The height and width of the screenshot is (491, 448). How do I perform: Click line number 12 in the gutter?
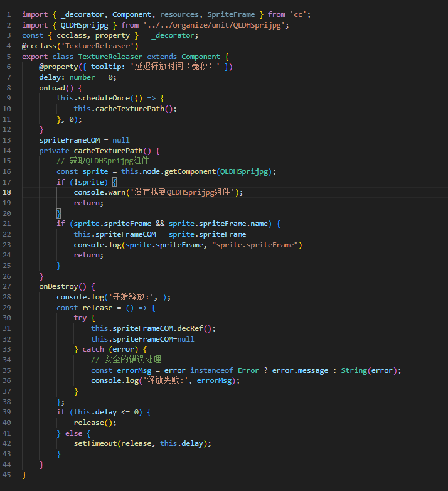pos(7,129)
